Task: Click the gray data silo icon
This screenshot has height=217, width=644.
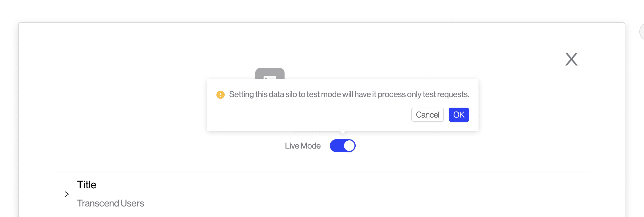Action: point(270,73)
